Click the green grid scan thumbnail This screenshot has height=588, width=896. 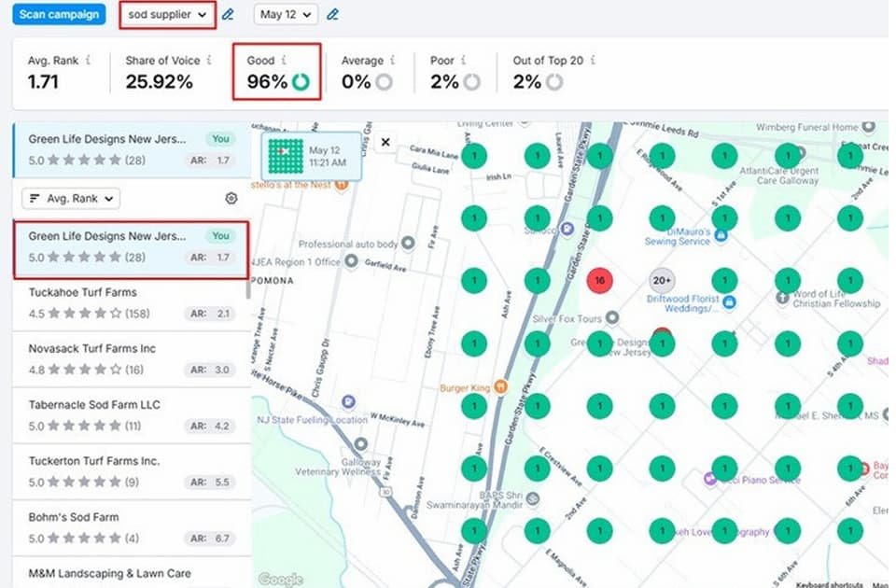286,157
